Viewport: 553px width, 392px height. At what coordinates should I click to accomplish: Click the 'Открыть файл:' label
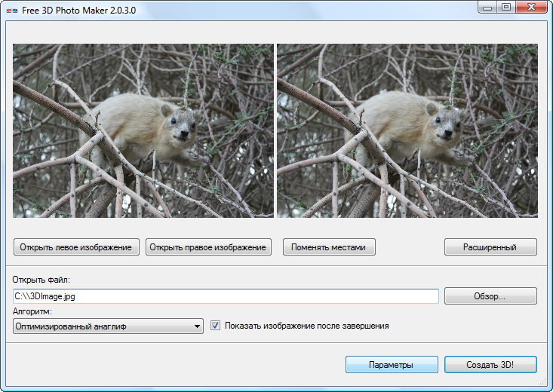point(41,280)
